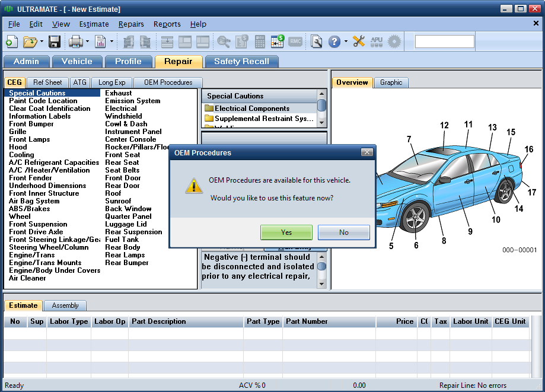
Task: Click the empty toolbar search field
Action: tap(444, 42)
